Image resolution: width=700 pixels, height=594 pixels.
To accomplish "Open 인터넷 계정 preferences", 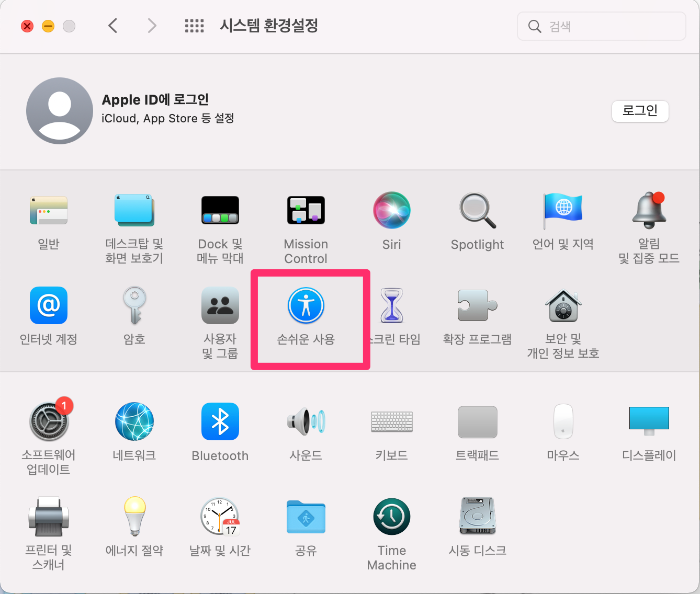I will point(49,305).
